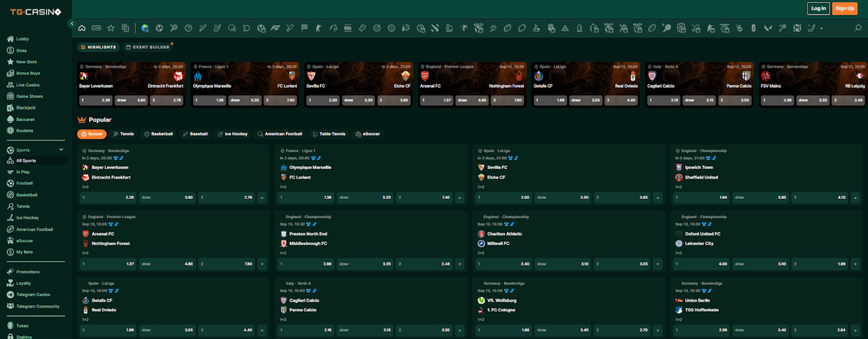Image resolution: width=868 pixels, height=339 pixels.
Task: Collapse the left sidebar with the chevron
Action: [72, 24]
